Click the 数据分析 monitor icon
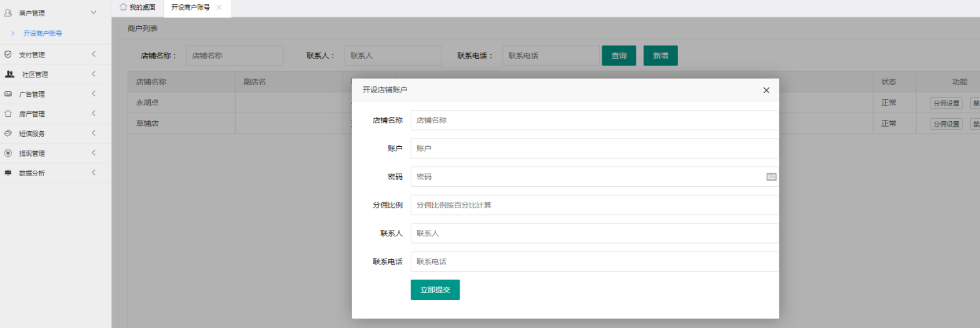980x328 pixels. click(8, 173)
